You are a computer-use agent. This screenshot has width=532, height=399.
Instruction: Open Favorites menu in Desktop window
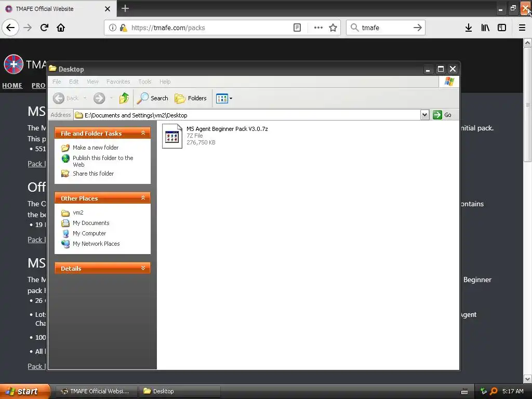pos(118,82)
